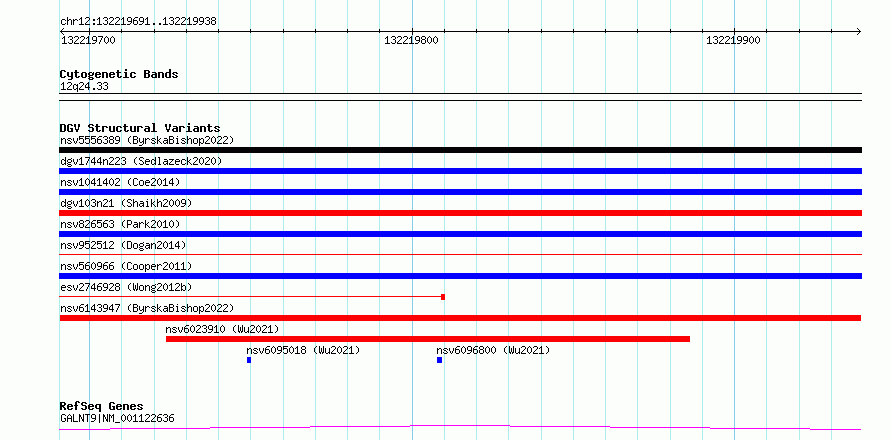This screenshot has width=890, height=440.
Task: Open the nsv1041402 (Coe2014) variant label
Action: tap(120, 182)
